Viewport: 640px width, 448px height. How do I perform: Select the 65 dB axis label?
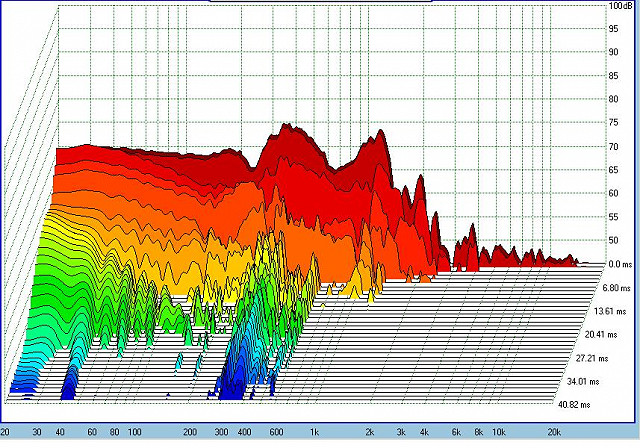click(613, 170)
